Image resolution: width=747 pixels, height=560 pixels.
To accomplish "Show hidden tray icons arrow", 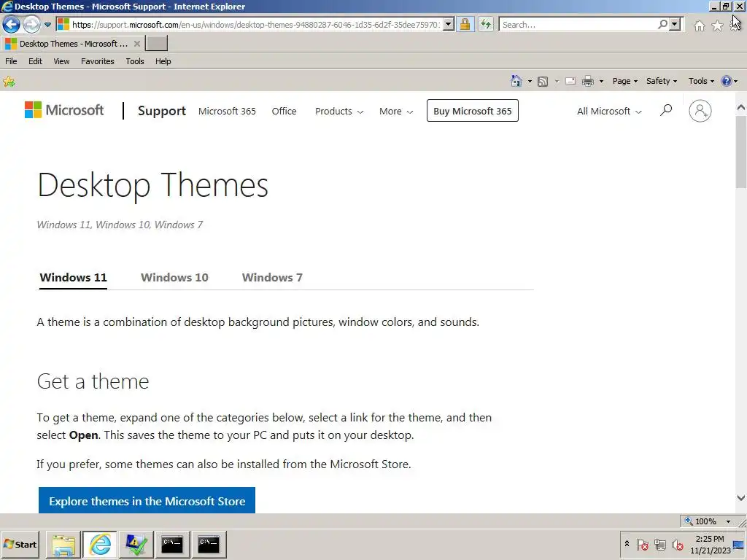I will pyautogui.click(x=627, y=544).
